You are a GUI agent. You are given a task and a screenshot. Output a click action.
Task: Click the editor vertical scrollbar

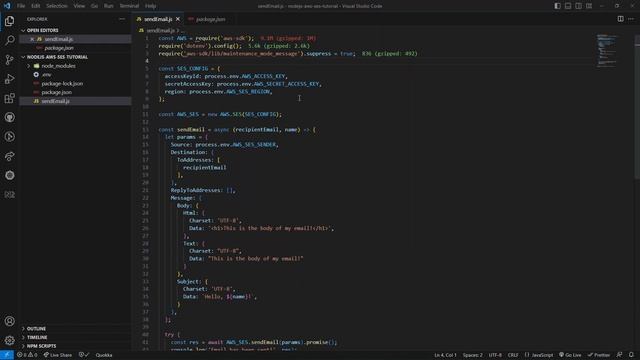[637, 107]
